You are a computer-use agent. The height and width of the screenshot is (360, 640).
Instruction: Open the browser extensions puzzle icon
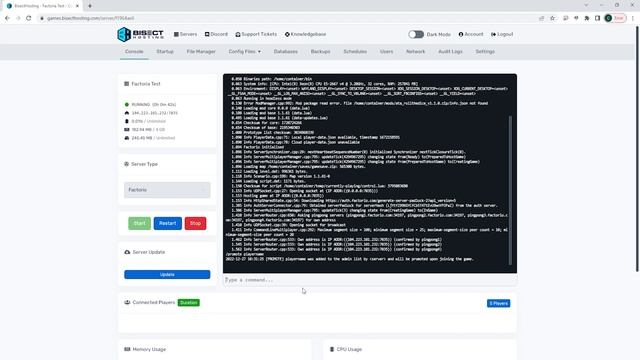(x=587, y=18)
